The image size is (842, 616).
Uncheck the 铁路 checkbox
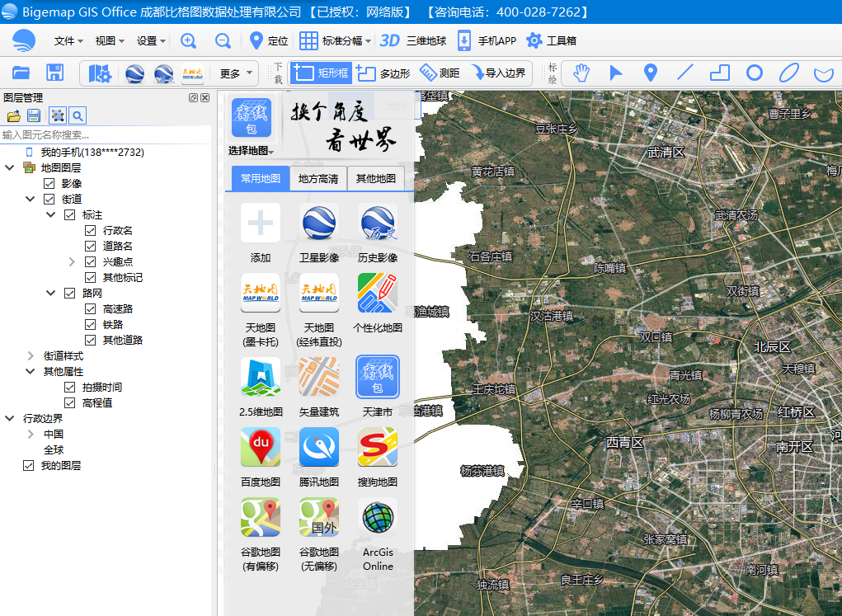pos(90,324)
